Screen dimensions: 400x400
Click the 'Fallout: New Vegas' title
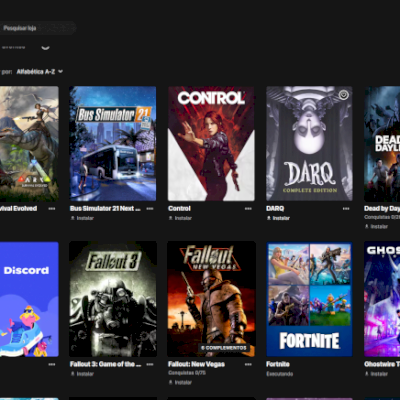click(x=196, y=364)
